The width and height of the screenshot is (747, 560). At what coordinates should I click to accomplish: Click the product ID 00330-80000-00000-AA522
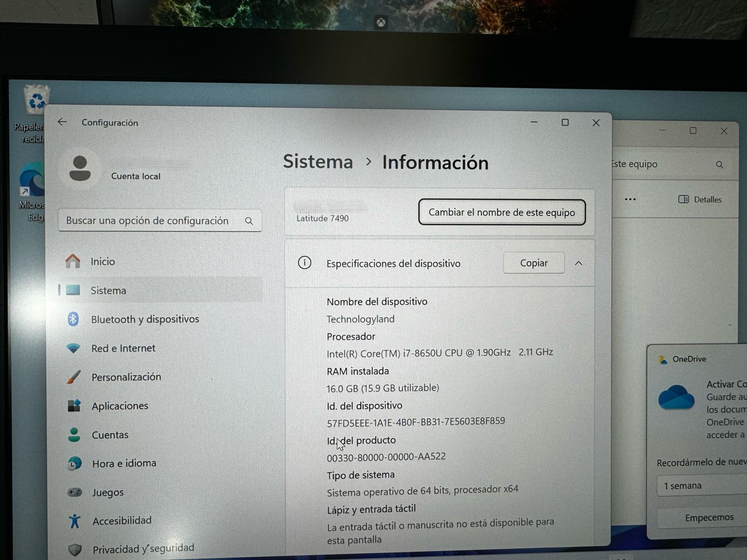386,457
